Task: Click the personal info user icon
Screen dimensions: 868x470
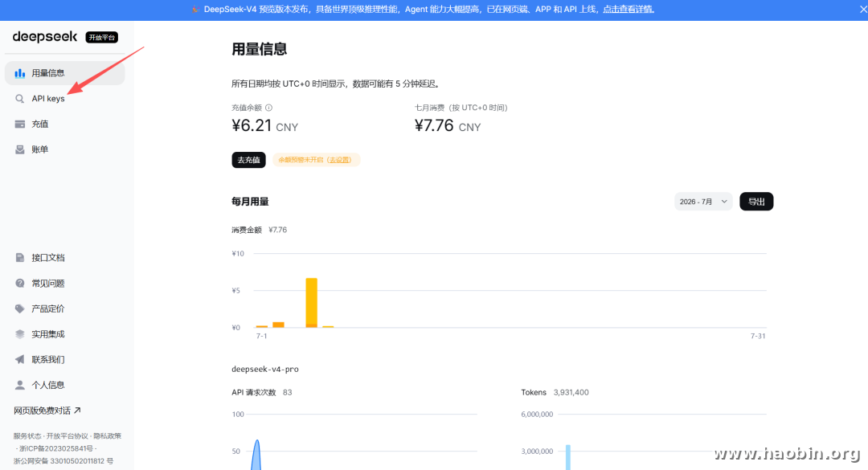Action: tap(20, 385)
